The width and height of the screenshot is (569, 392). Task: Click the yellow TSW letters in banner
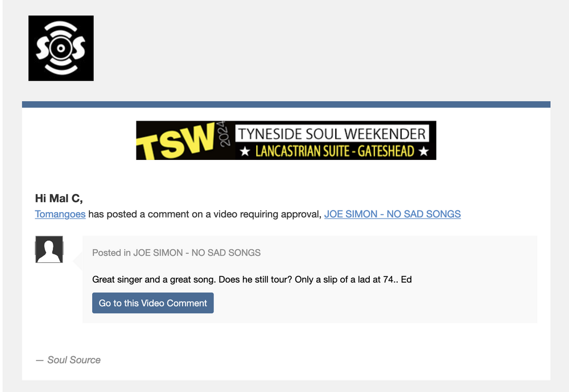(x=176, y=142)
